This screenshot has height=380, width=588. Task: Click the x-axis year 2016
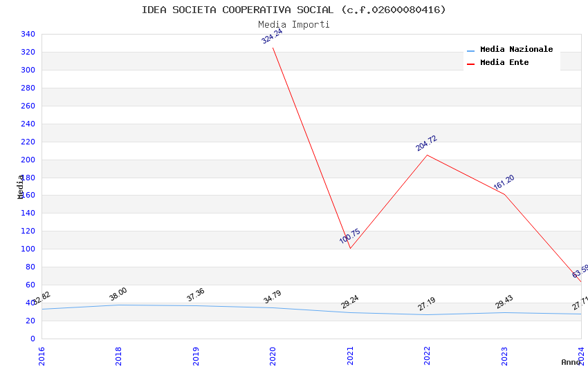click(42, 356)
